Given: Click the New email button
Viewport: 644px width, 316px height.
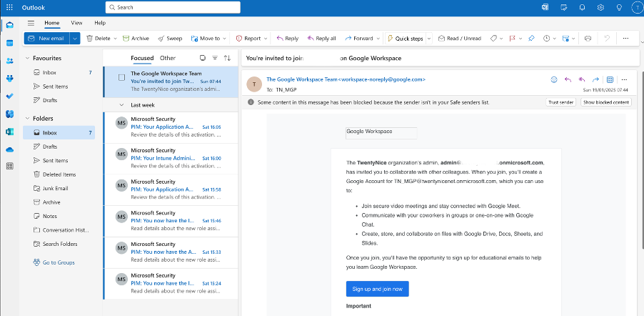Looking at the screenshot, I should pos(46,39).
